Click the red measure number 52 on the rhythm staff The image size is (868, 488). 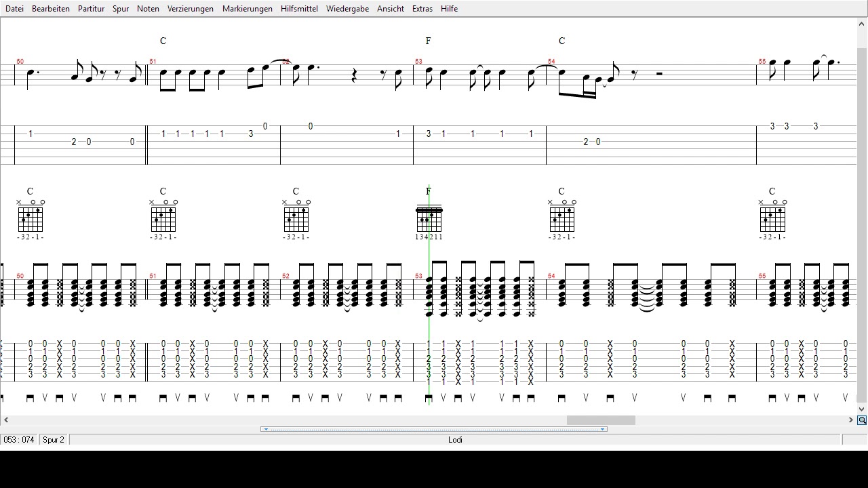click(286, 277)
